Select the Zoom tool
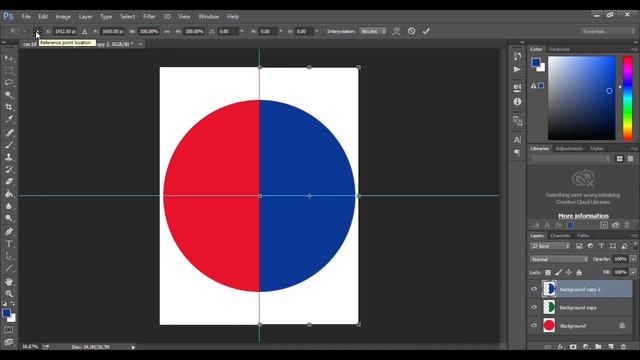Viewport: 640px width, 360px height. (9, 293)
